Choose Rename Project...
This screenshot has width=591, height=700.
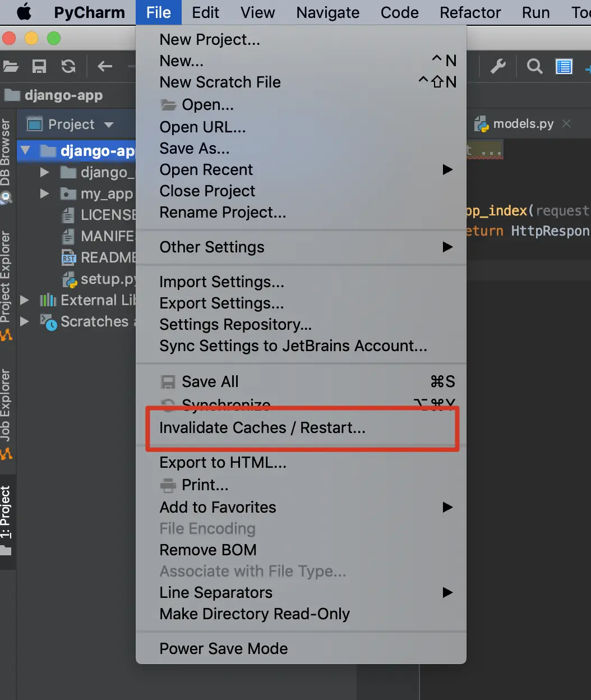(301, 212)
